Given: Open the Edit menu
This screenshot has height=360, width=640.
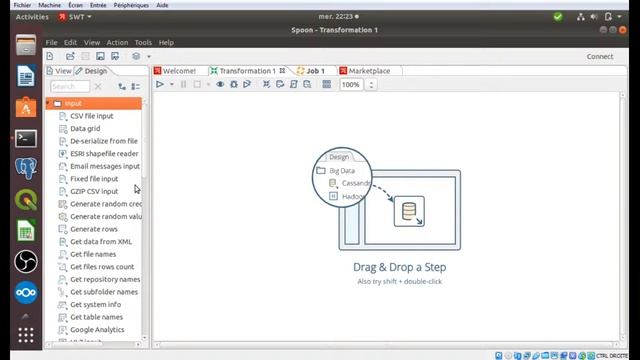Looking at the screenshot, I should (x=70, y=42).
